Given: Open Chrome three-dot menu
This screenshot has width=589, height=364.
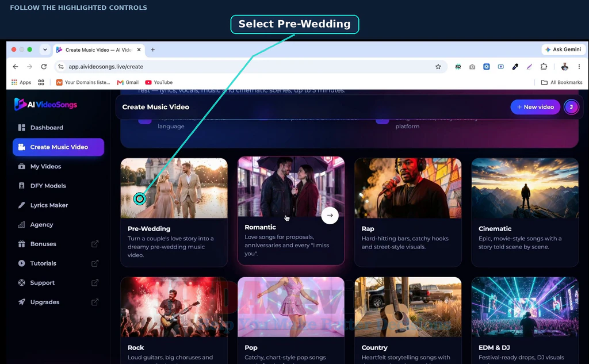Looking at the screenshot, I should pos(579,67).
